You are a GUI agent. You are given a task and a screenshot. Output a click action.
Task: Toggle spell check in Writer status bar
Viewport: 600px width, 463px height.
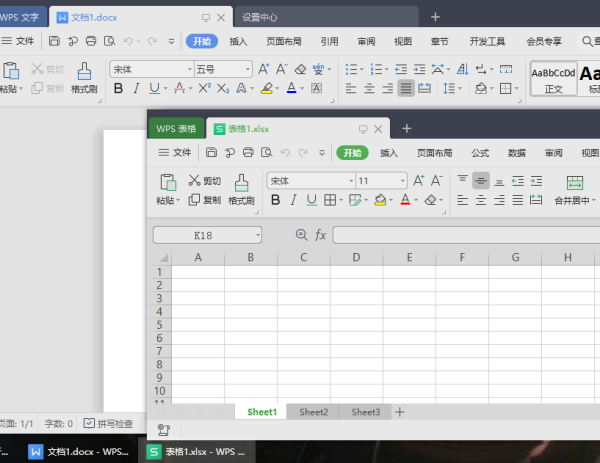108,423
